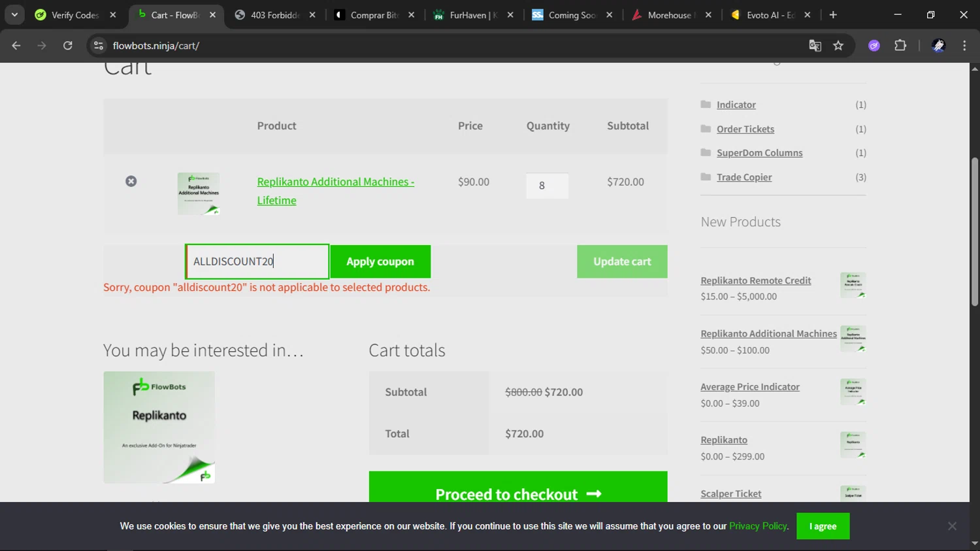Translate this page icon
980x551 pixels.
[815, 46]
